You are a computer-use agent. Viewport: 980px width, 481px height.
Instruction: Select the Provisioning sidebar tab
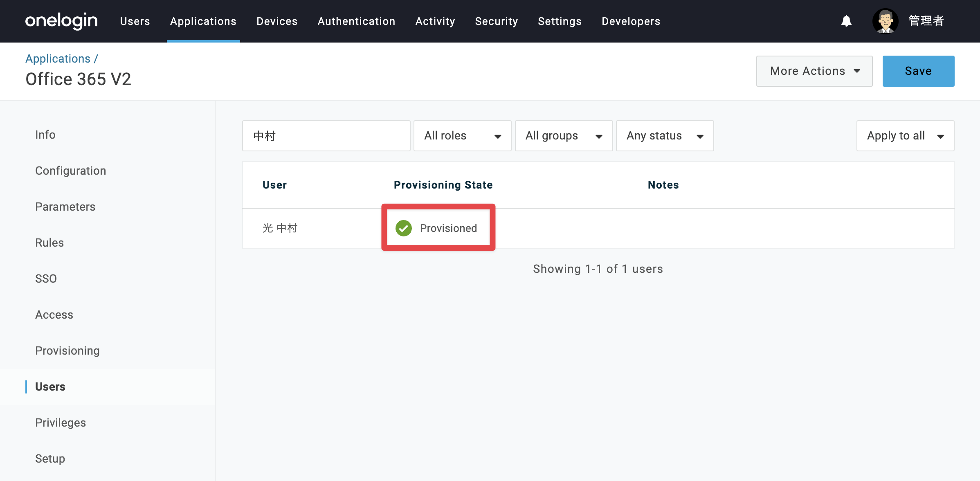[x=67, y=351]
